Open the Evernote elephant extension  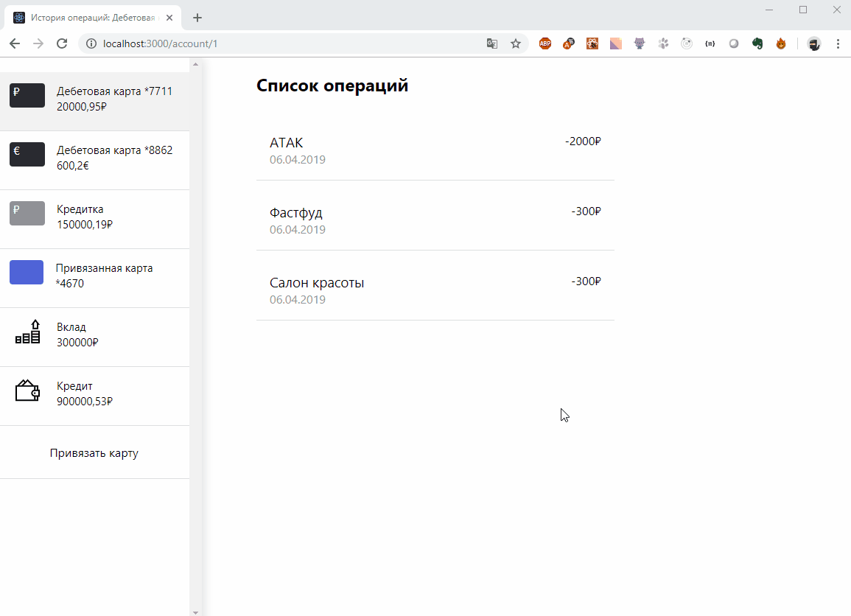[x=757, y=43]
